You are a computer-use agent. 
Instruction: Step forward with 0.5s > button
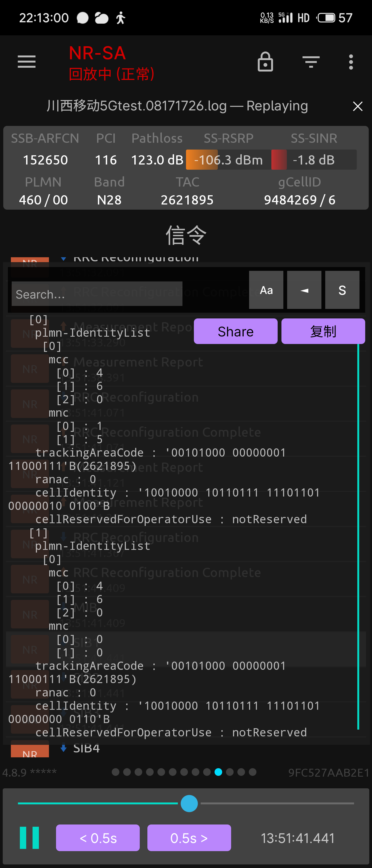189,838
